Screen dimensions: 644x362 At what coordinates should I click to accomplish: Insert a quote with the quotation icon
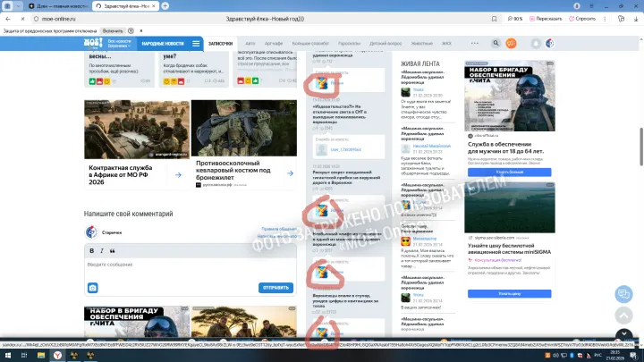coord(111,251)
